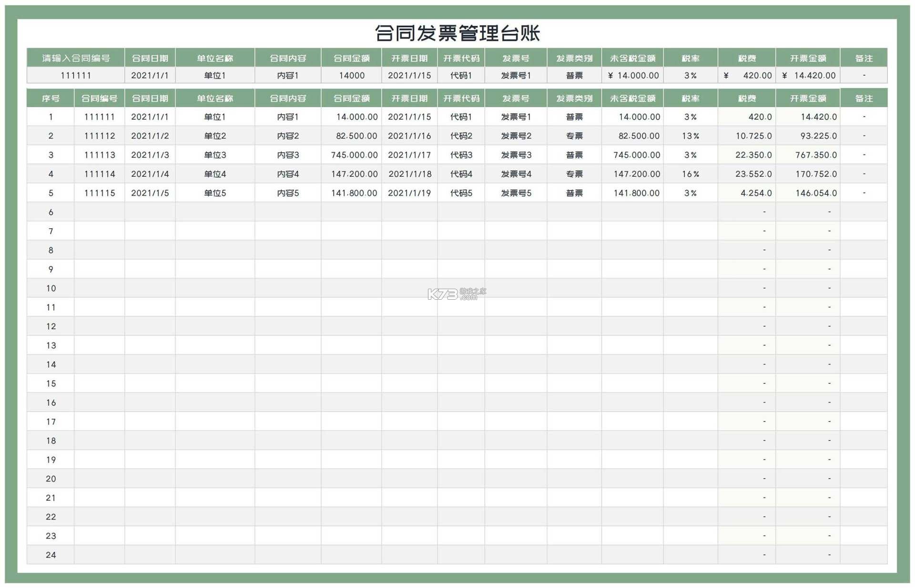Select lookup result invoice amount ¥ 14,420.00
The width and height of the screenshot is (915, 588).
click(x=808, y=75)
